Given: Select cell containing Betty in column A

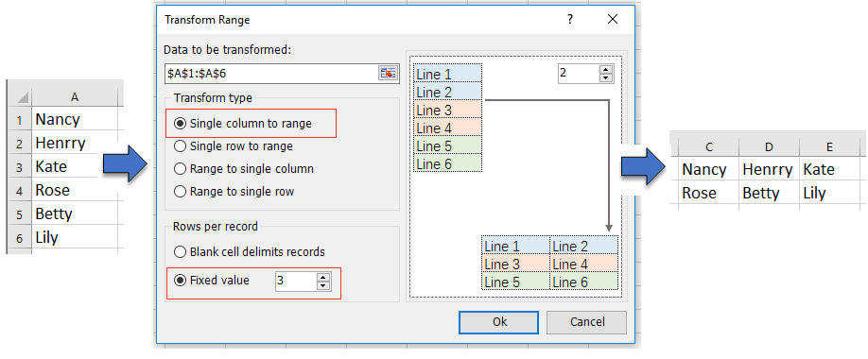Looking at the screenshot, I should 74,214.
